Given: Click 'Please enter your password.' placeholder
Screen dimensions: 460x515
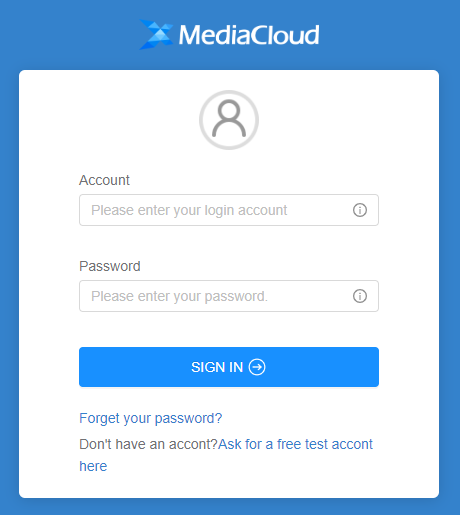Looking at the screenshot, I should [x=179, y=296].
